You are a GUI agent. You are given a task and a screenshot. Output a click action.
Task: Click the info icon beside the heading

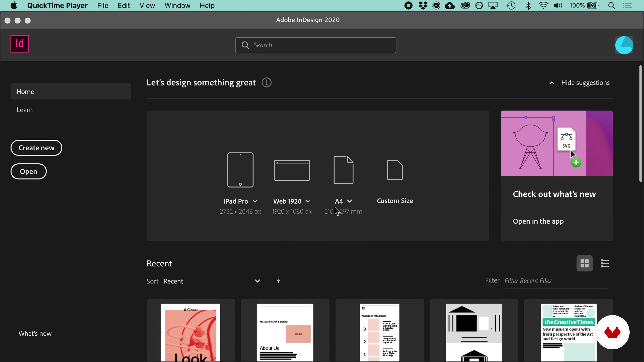click(266, 82)
